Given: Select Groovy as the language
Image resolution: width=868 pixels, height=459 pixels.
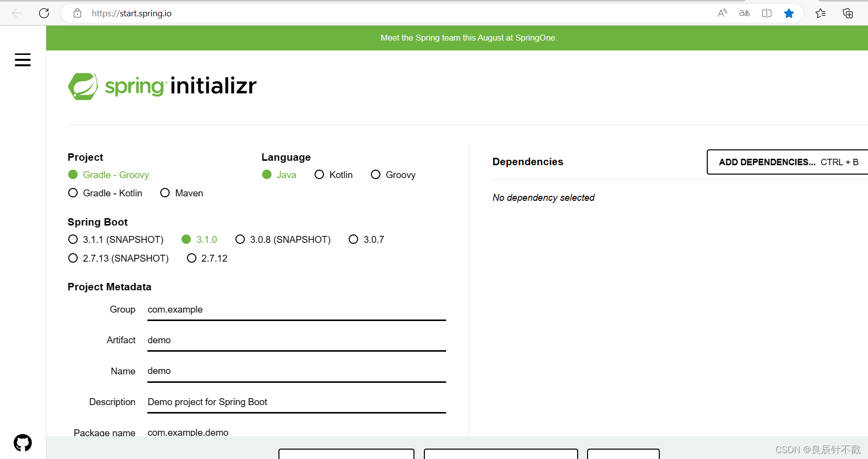Looking at the screenshot, I should pos(393,175).
